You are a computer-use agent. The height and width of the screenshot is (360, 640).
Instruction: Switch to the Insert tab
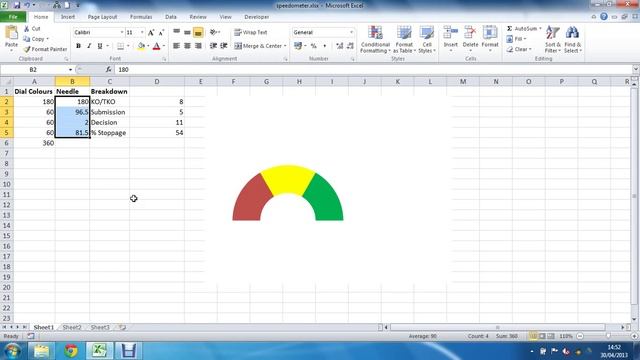[x=68, y=17]
